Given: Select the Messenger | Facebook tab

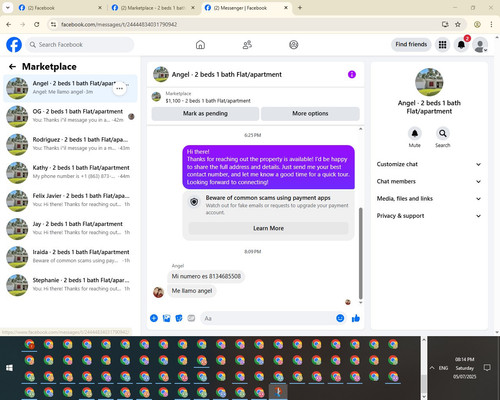Looking at the screenshot, I should click(x=247, y=8).
